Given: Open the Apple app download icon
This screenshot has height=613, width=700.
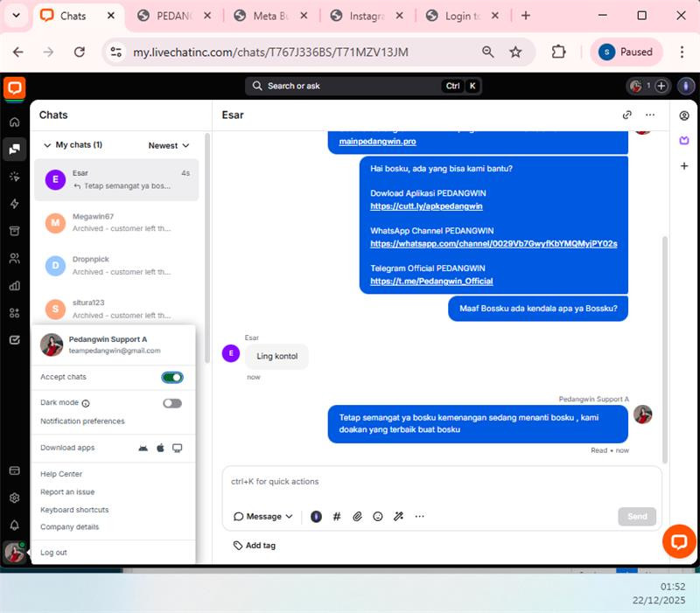Looking at the screenshot, I should tap(160, 448).
